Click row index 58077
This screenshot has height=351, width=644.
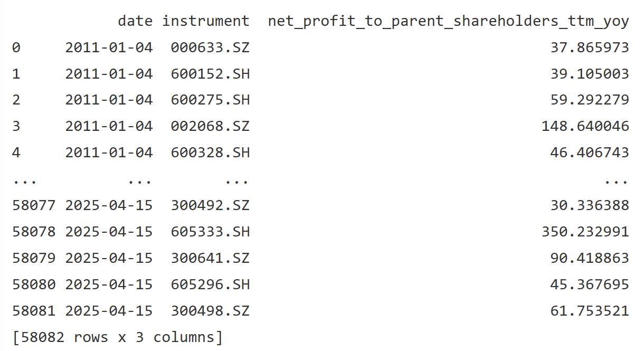click(x=34, y=205)
